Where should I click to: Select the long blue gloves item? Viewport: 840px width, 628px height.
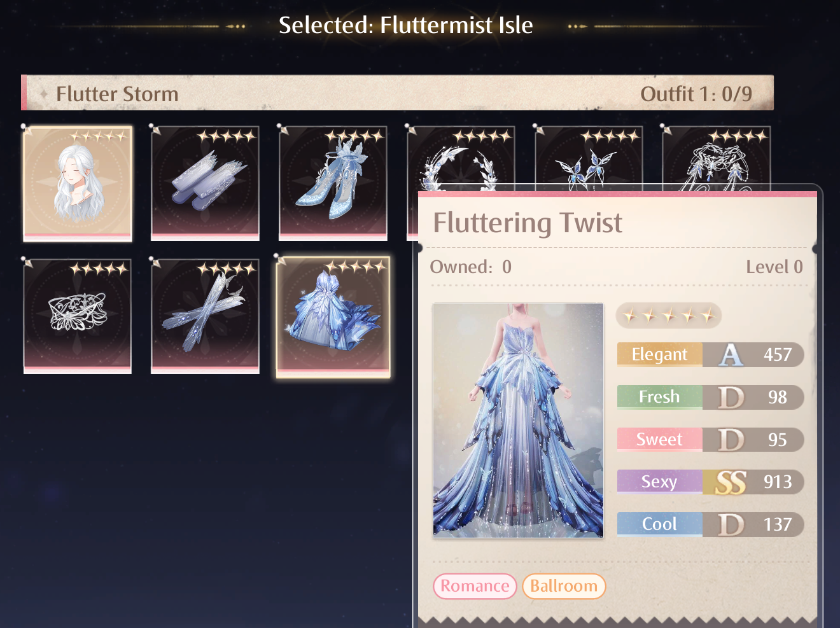coord(205,316)
